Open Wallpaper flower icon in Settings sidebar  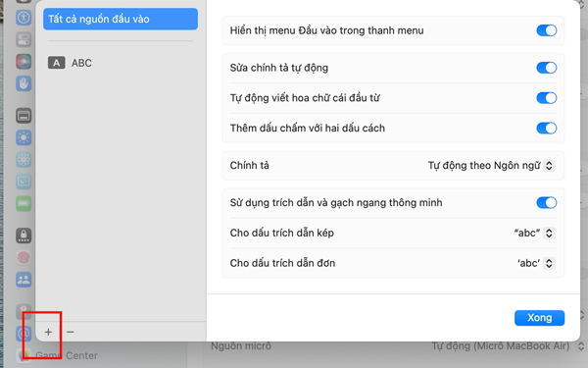[24, 160]
